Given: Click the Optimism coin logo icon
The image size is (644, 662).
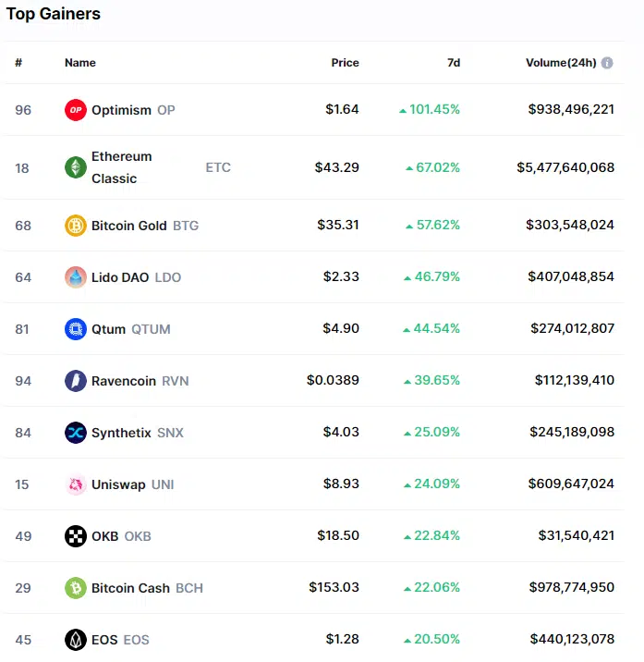Looking at the screenshot, I should pyautogui.click(x=76, y=110).
